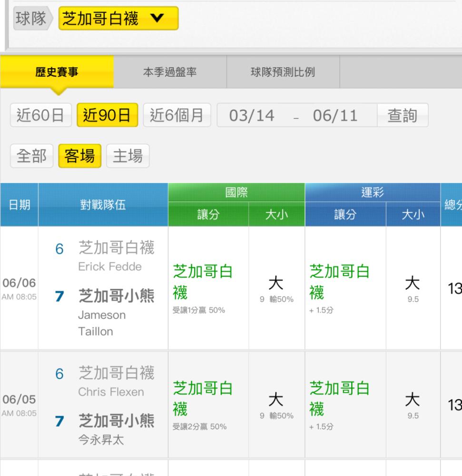The image size is (462, 476).
Task: Click the dropdown arrow beside 芝加哥白襪
Action: coord(157,18)
